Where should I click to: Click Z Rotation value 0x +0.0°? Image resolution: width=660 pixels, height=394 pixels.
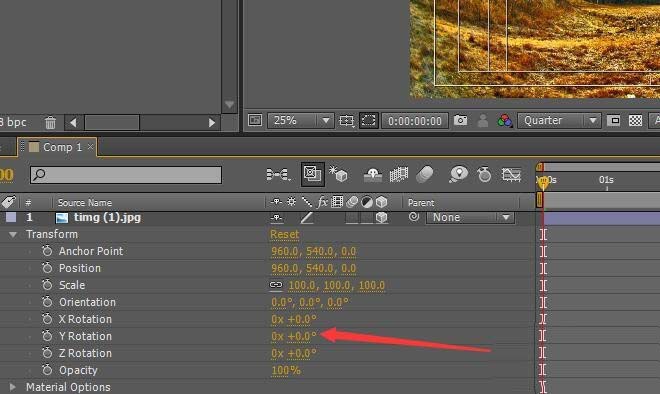293,353
